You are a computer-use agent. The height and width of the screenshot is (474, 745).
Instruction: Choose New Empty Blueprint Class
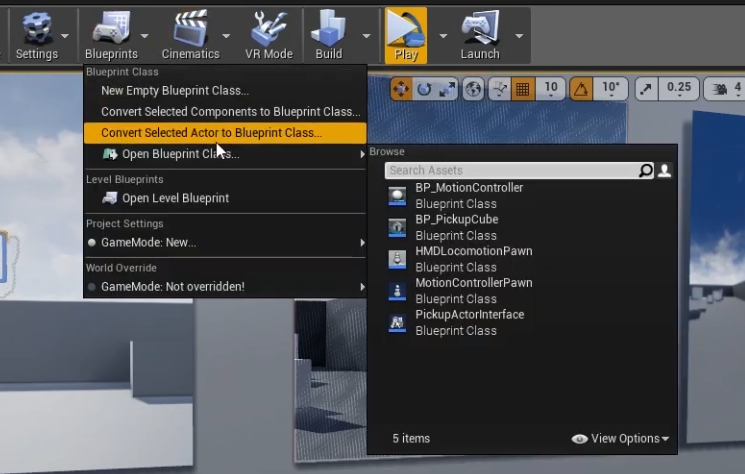[225, 91]
